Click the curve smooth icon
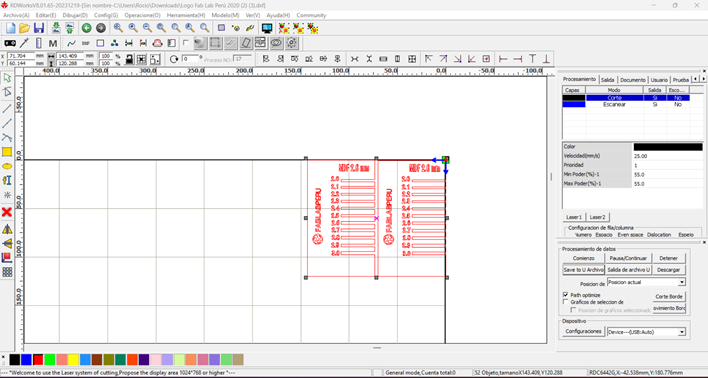The height and width of the screenshot is (378, 708). [x=71, y=43]
